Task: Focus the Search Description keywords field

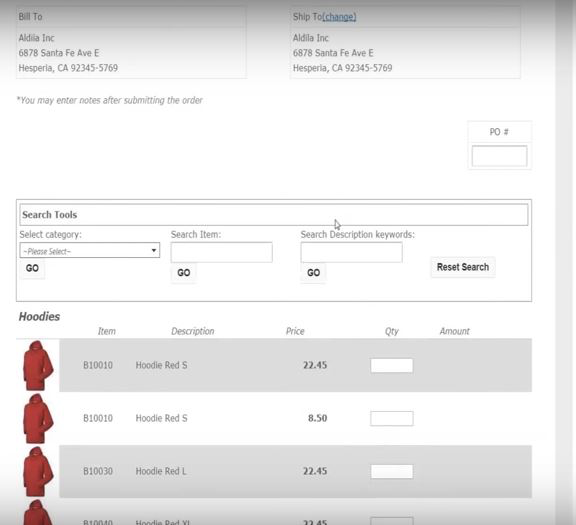Action: (x=352, y=252)
